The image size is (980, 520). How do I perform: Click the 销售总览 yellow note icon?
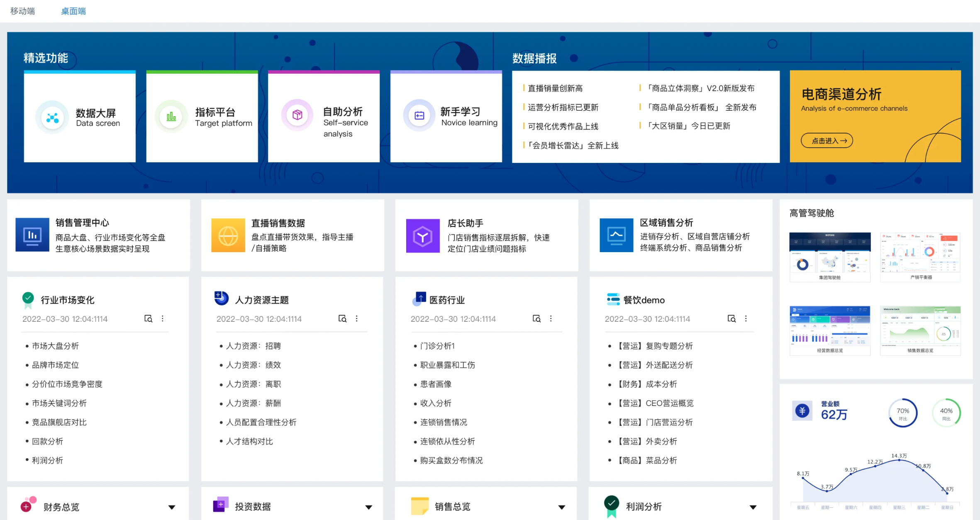(419, 506)
